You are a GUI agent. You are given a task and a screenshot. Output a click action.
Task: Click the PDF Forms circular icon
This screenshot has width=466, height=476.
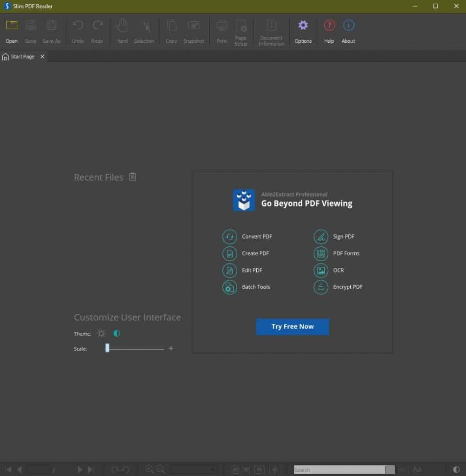tap(321, 254)
